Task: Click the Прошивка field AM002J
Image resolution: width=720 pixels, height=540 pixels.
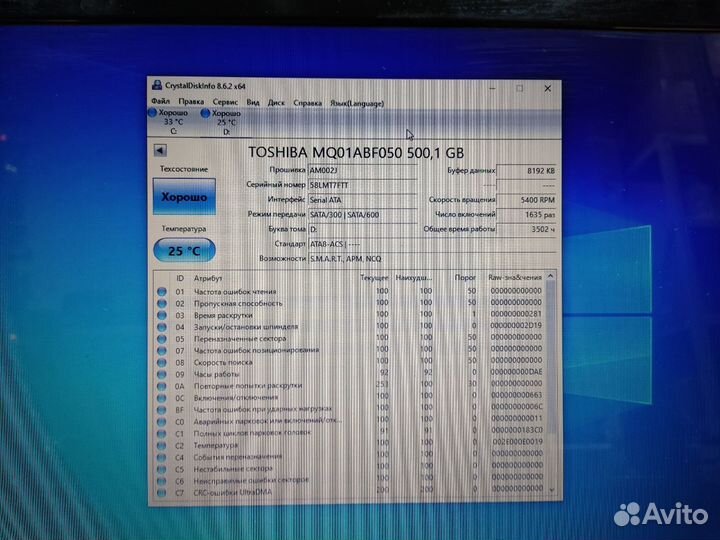Action: coord(362,170)
